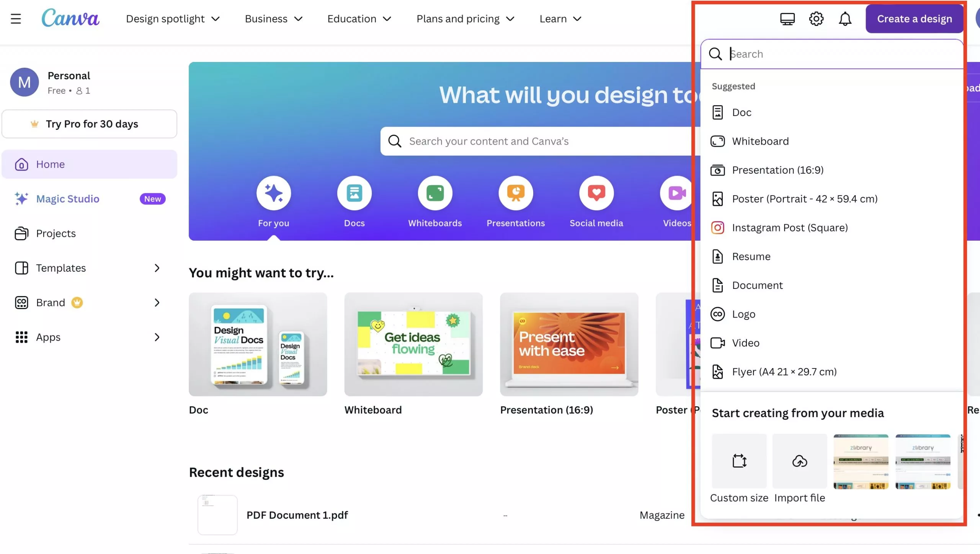Expand the Apps sidebar chevron
Viewport: 980px width, 554px height.
[x=157, y=337]
